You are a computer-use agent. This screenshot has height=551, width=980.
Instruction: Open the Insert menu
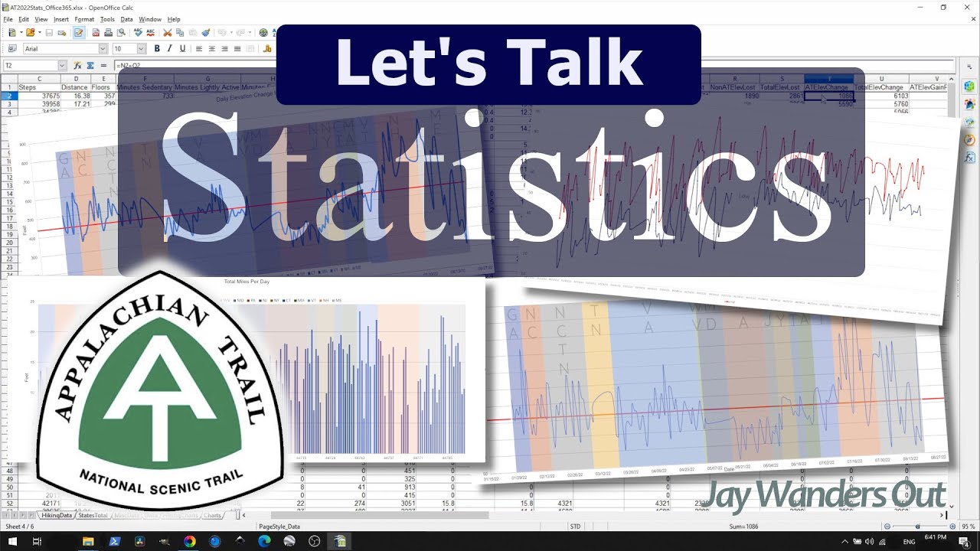(x=61, y=19)
